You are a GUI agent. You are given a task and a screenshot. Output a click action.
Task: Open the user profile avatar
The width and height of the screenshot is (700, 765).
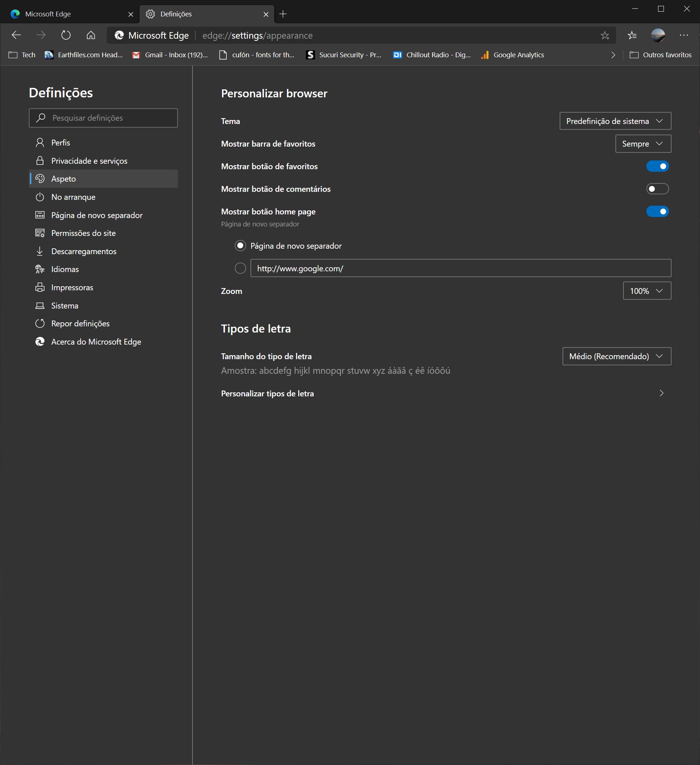[658, 35]
